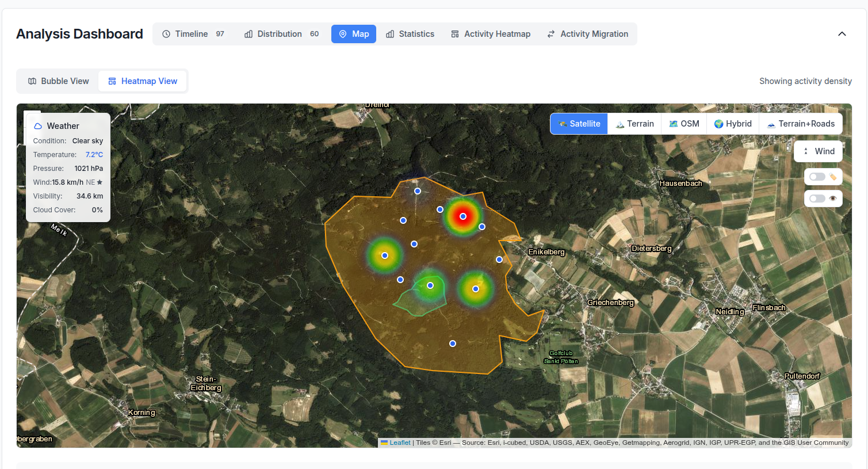Click the wind arrows icon in the Wind control
The image size is (868, 469).
tap(807, 151)
